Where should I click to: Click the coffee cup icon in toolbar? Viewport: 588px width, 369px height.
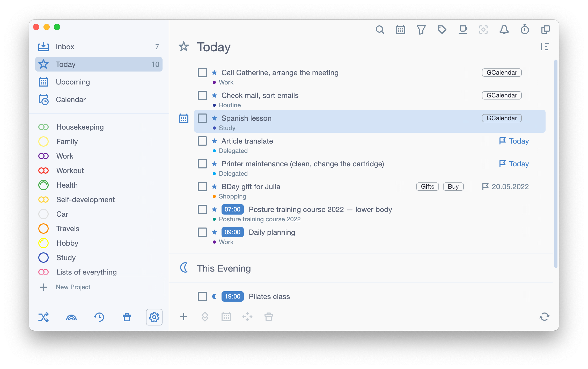click(x=463, y=30)
